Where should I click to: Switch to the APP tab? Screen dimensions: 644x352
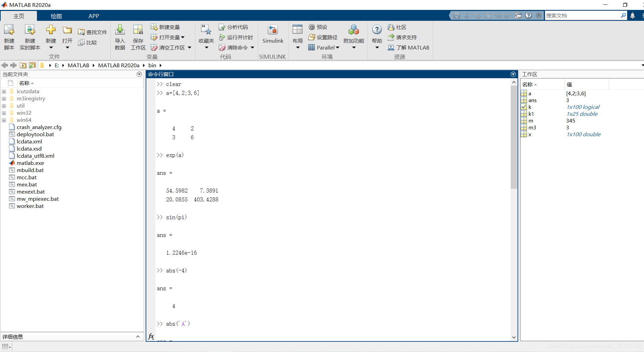[x=94, y=16]
